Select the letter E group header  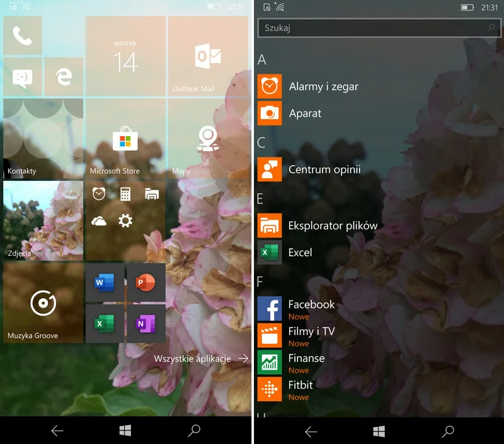coord(260,198)
